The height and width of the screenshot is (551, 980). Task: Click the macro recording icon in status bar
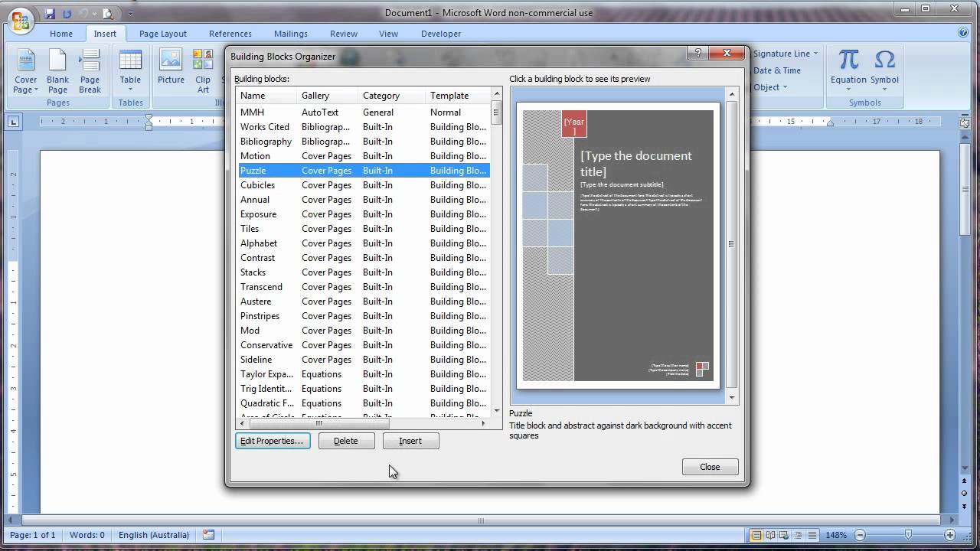pyautogui.click(x=209, y=535)
